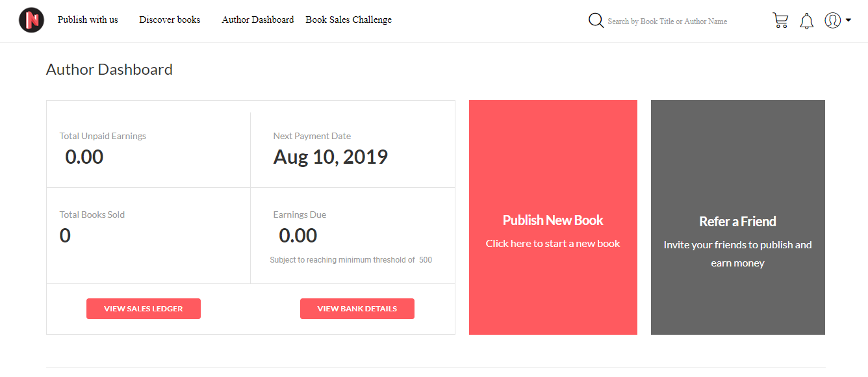
Task: Open the notifications bell icon
Action: (806, 20)
